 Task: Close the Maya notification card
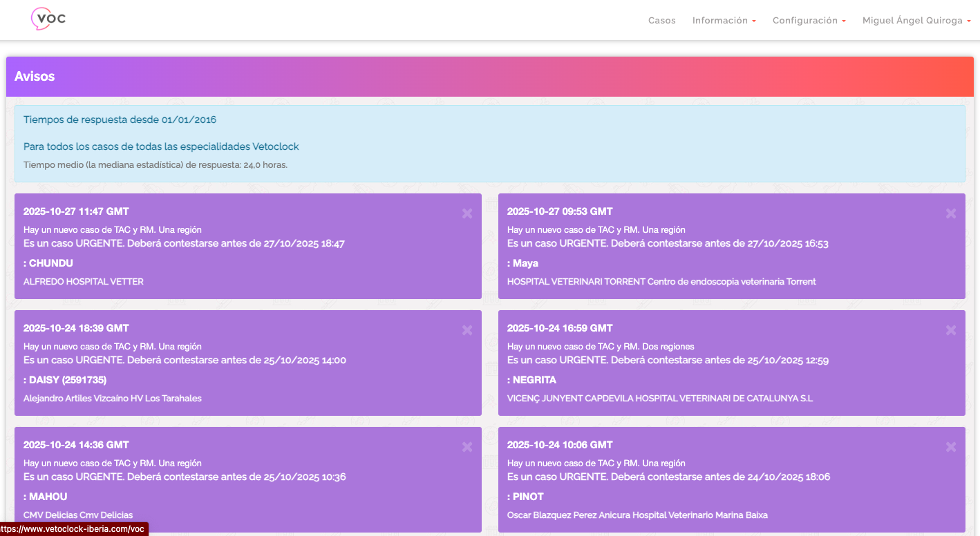tap(951, 213)
